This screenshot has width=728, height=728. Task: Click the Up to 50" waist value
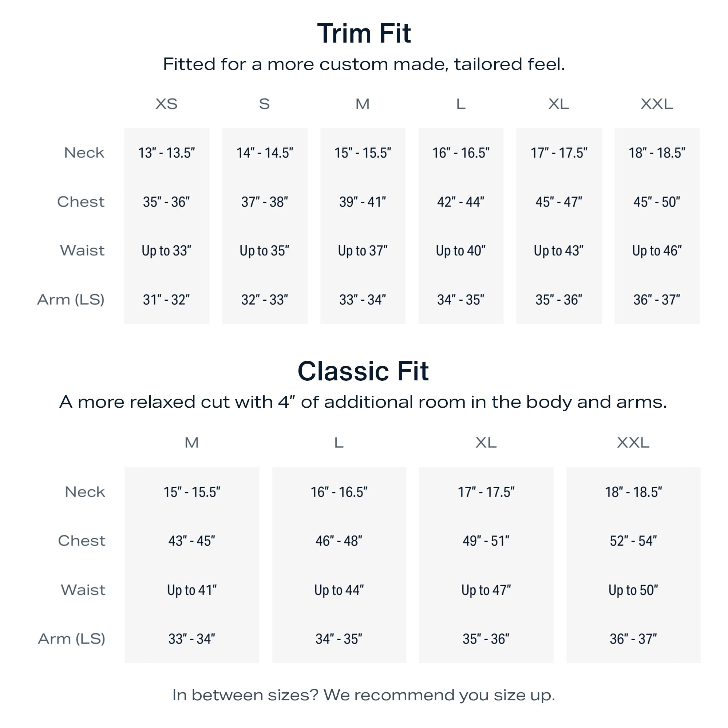pyautogui.click(x=633, y=590)
